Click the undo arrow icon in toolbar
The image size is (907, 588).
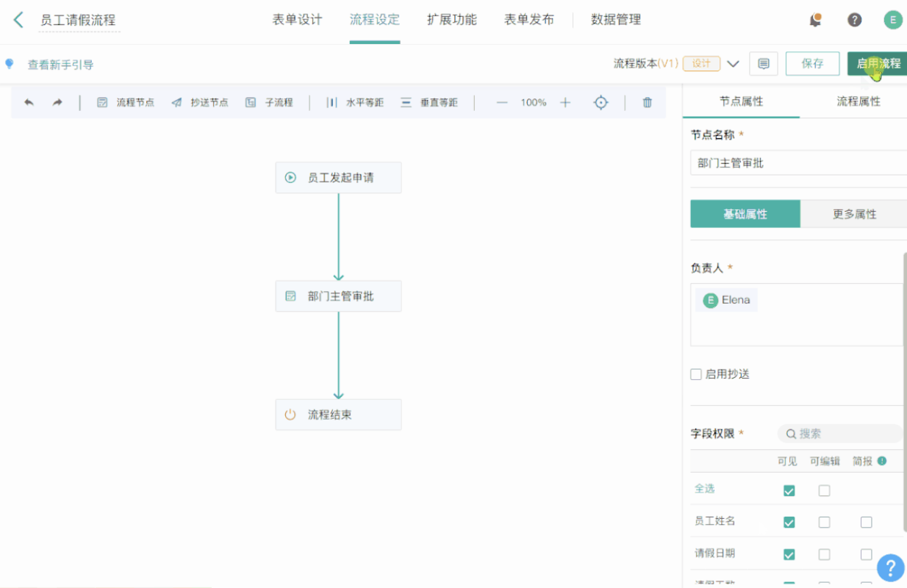[x=29, y=103]
